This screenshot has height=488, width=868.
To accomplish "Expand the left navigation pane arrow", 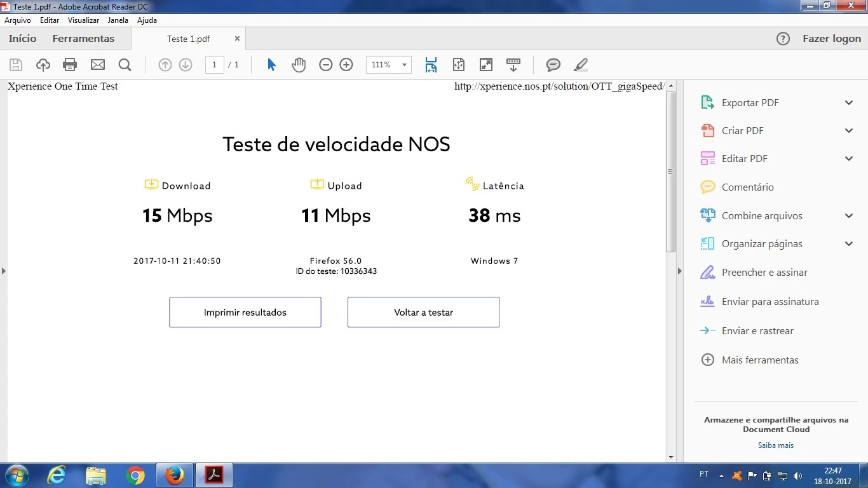I will (x=3, y=271).
